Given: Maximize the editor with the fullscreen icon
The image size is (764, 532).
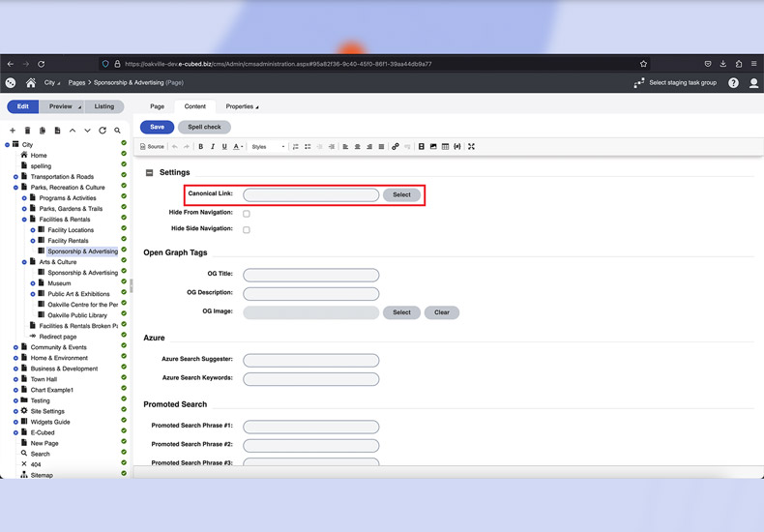Looking at the screenshot, I should coord(471,147).
